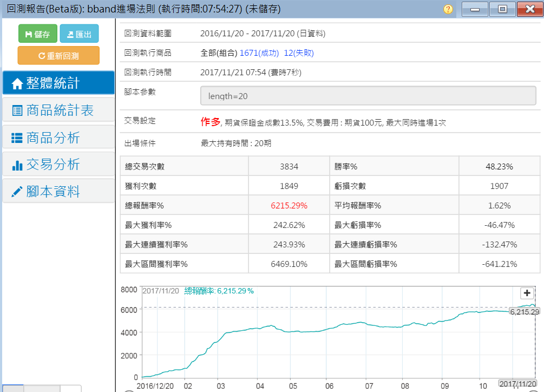
Task: Select the 腳本資料 tab
Action: click(53, 191)
